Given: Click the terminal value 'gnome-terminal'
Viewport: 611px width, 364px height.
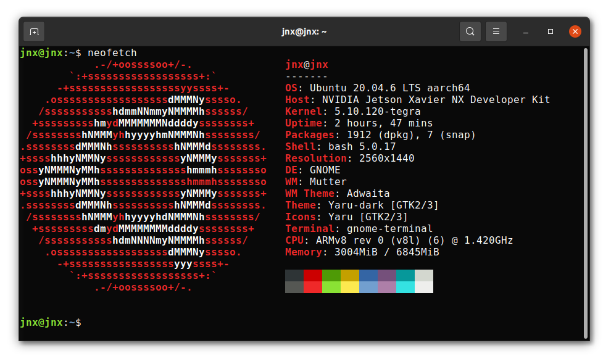Looking at the screenshot, I should pyautogui.click(x=389, y=229).
